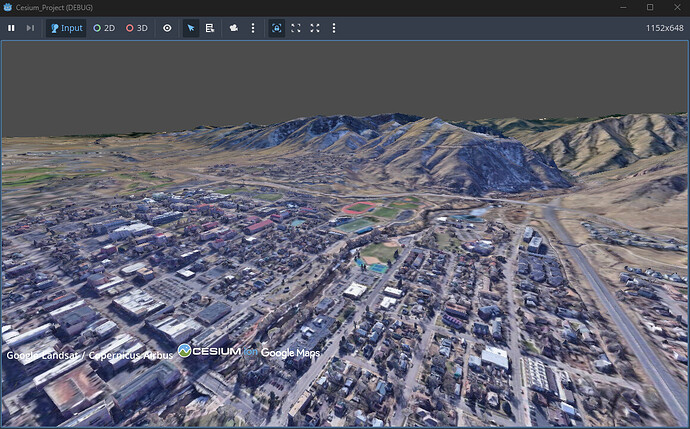The width and height of the screenshot is (690, 429).
Task: Toggle embed game on next play
Action: click(x=277, y=28)
